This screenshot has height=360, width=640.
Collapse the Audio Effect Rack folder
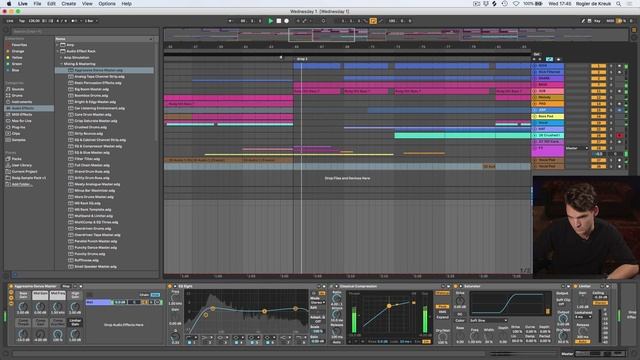click(x=58, y=51)
